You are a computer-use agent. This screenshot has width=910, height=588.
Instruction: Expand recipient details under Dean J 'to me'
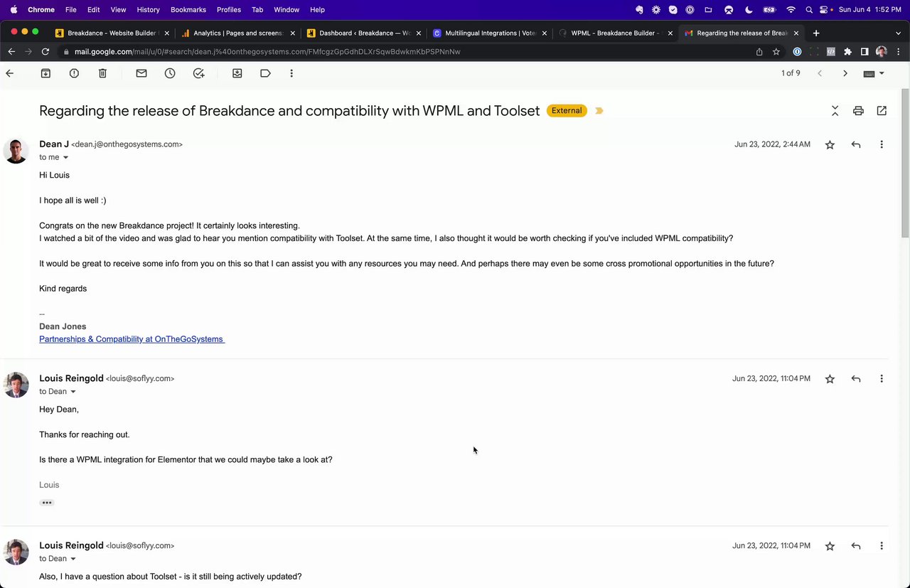tap(66, 158)
